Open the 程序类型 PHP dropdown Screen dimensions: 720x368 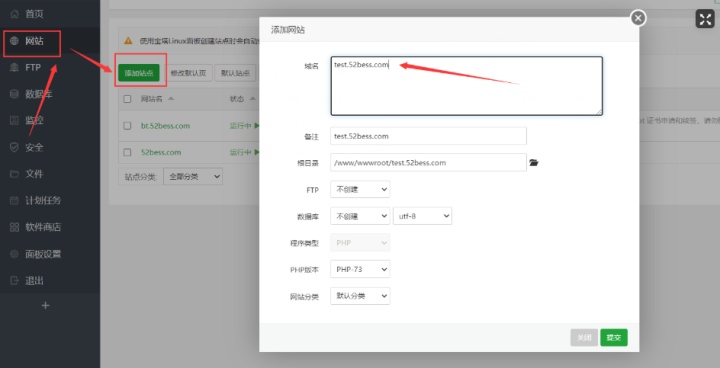(360, 243)
